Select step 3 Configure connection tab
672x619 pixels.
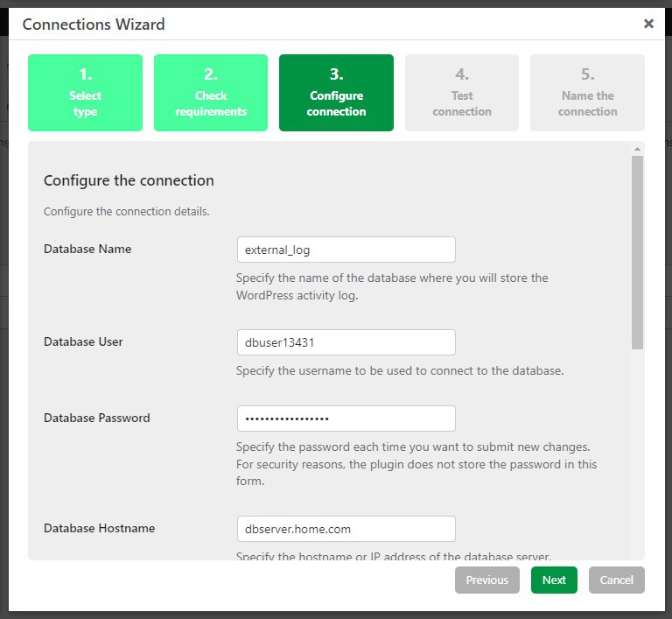pyautogui.click(x=336, y=93)
